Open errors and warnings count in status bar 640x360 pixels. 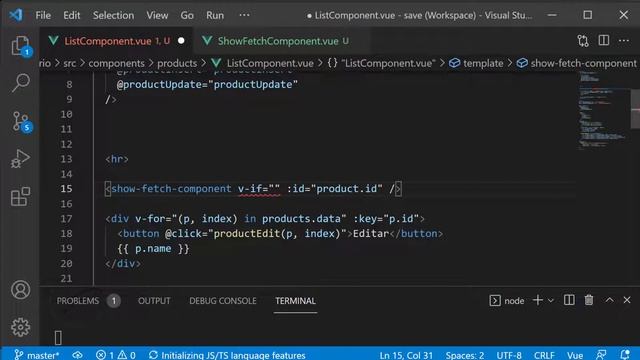click(116, 355)
